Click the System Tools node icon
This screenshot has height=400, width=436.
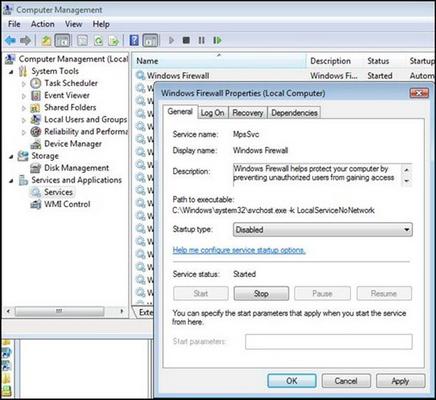pos(23,71)
